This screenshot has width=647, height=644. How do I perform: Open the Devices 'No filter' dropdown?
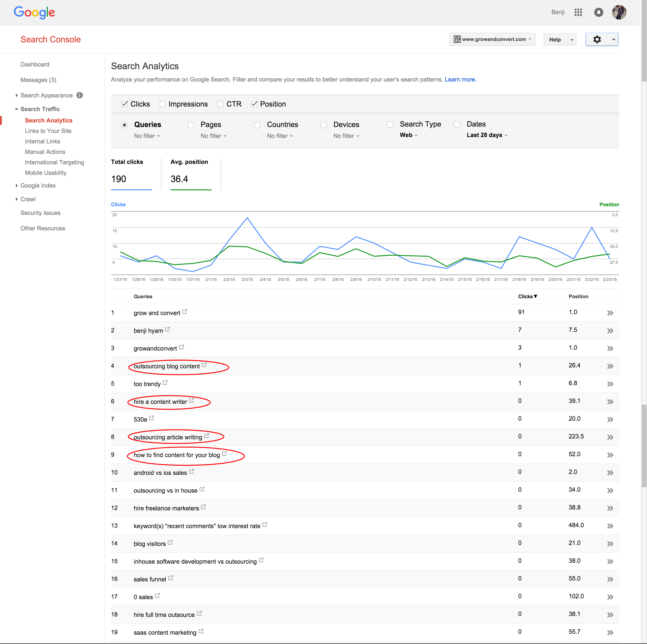click(x=346, y=136)
